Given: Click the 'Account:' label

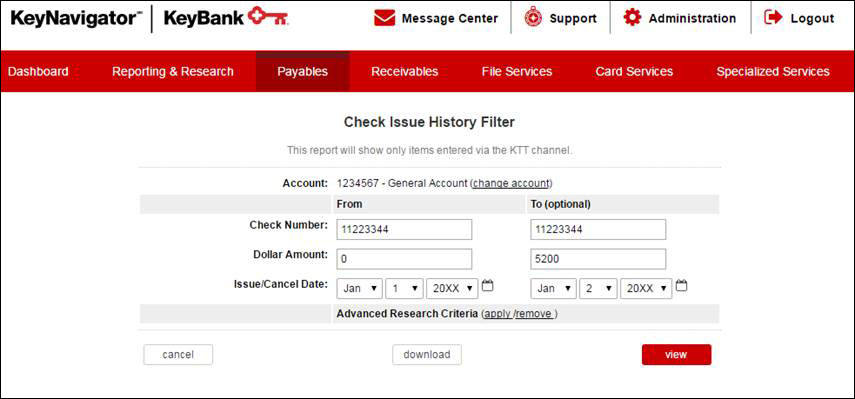Looking at the screenshot, I should 305,183.
